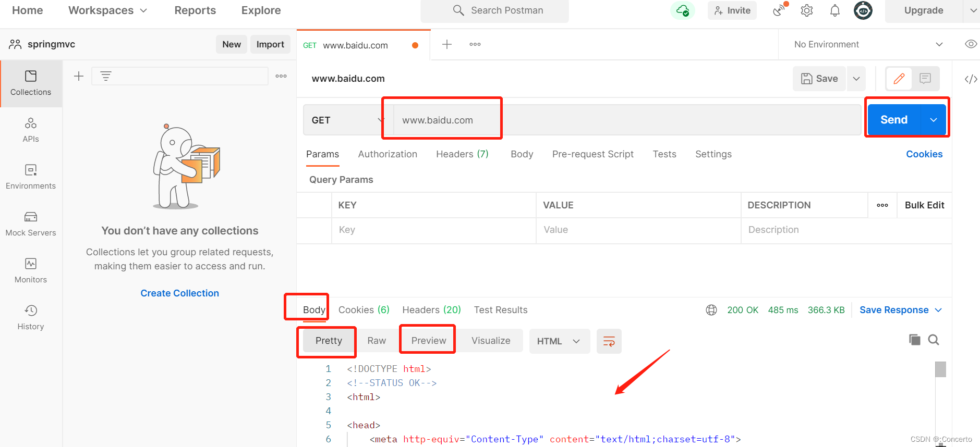980x447 pixels.
Task: Open the No Environment selector
Action: coord(868,44)
